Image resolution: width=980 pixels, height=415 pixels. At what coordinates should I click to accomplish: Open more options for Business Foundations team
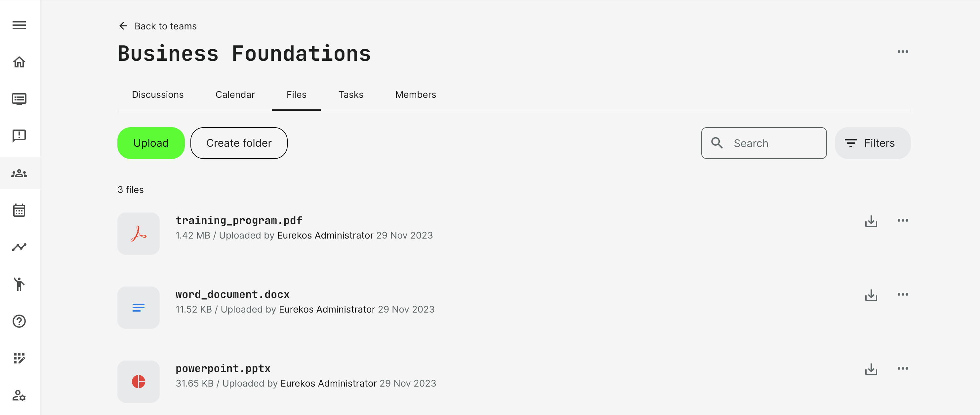(902, 52)
